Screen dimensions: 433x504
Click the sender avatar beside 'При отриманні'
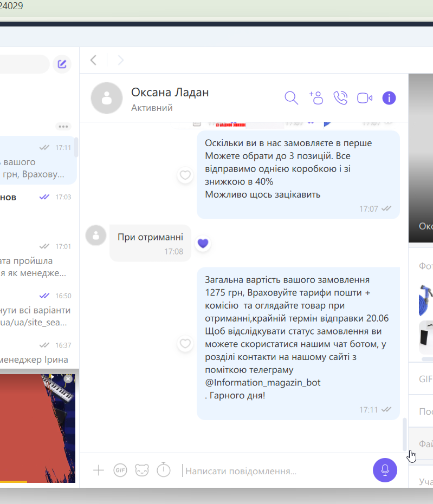(96, 235)
